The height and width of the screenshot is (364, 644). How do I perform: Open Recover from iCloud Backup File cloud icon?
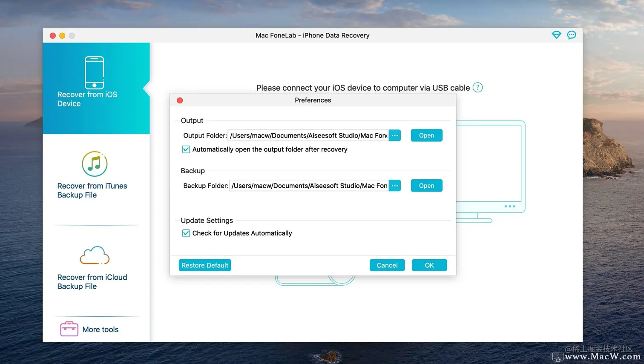[95, 255]
